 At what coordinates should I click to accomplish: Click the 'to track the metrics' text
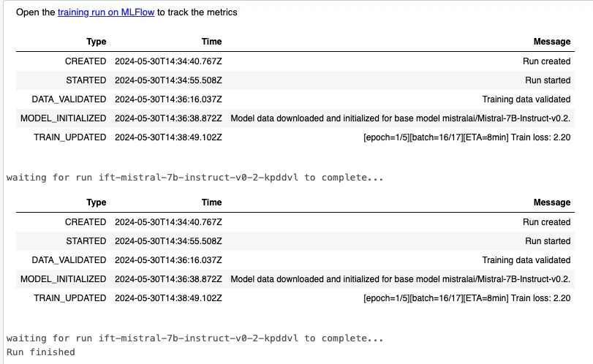pos(197,12)
